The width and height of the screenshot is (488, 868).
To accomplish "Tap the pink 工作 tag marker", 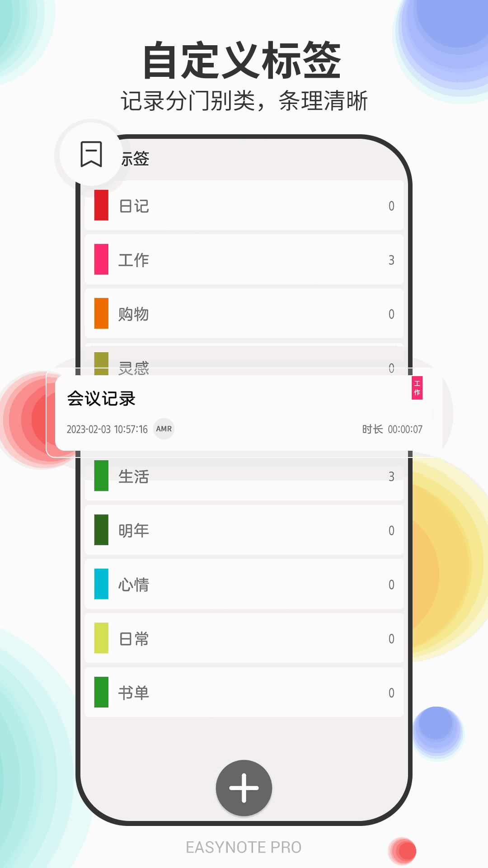I will pos(417,387).
